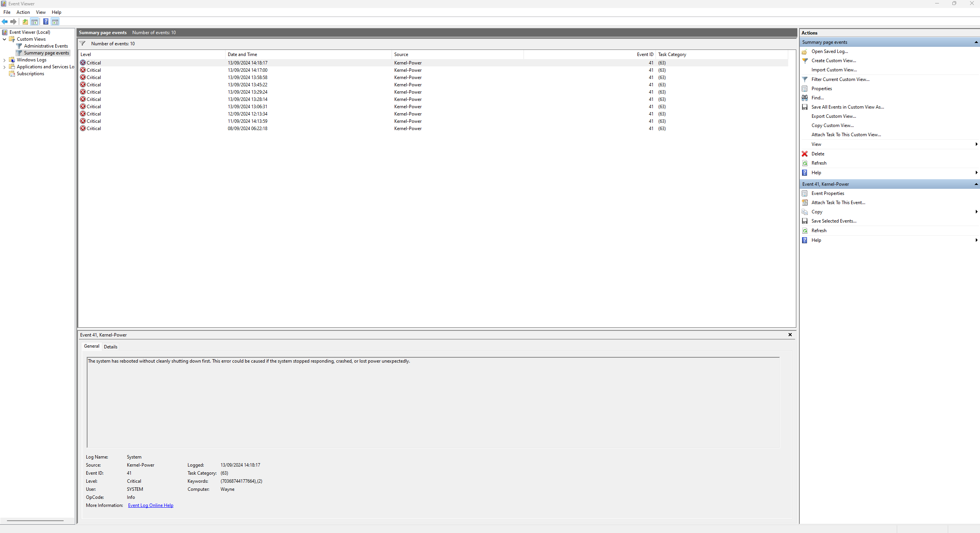
Task: Collapse the Custom Views tree node
Action: pos(5,39)
